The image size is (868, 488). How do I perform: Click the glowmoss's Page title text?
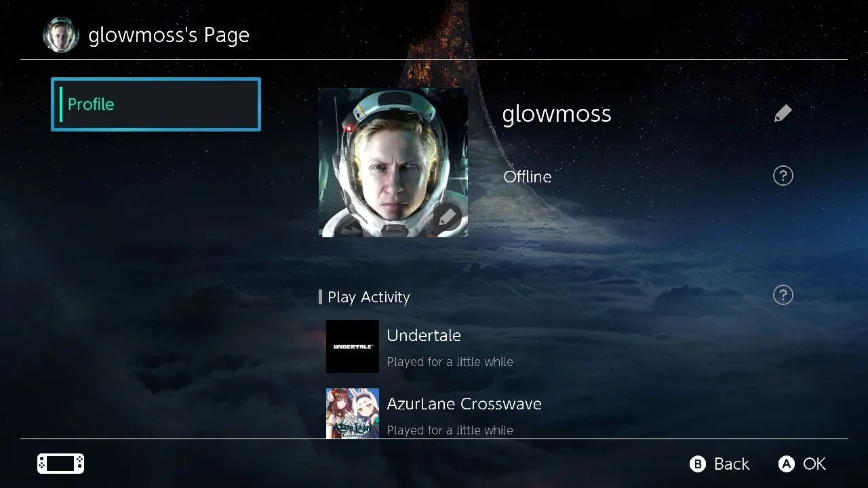[x=168, y=35]
